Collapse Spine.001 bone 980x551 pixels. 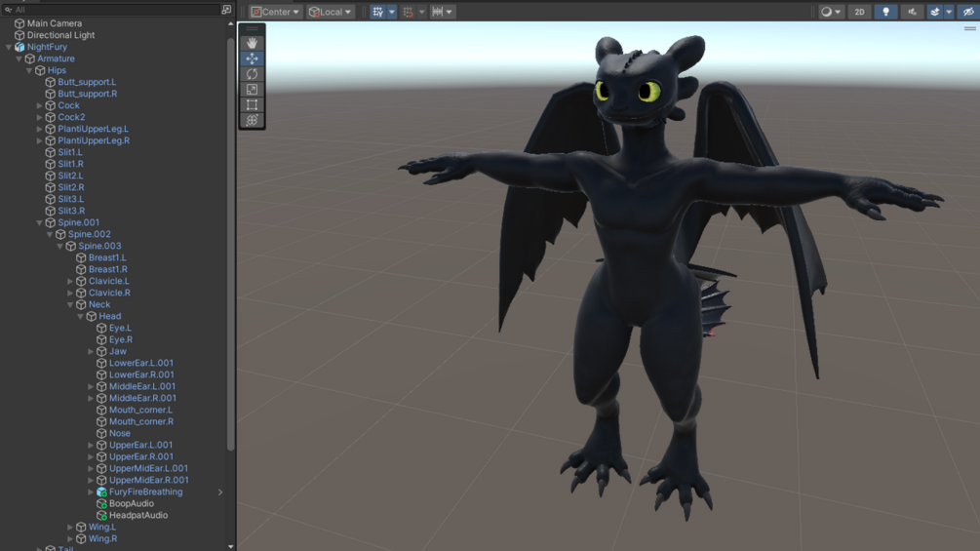tap(39, 222)
